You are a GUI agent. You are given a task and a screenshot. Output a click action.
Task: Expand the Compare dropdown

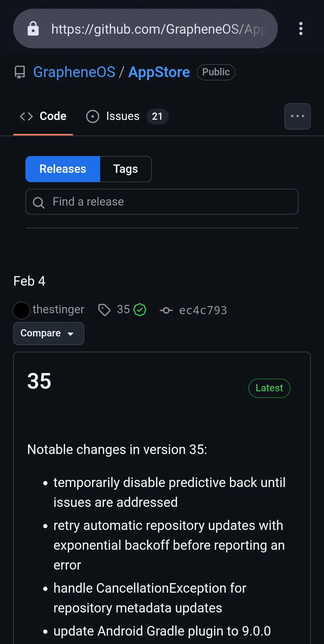[49, 333]
